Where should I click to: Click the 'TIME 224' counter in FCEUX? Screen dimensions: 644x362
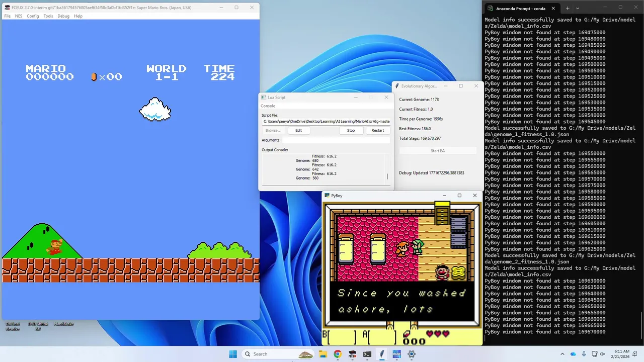[219, 72]
